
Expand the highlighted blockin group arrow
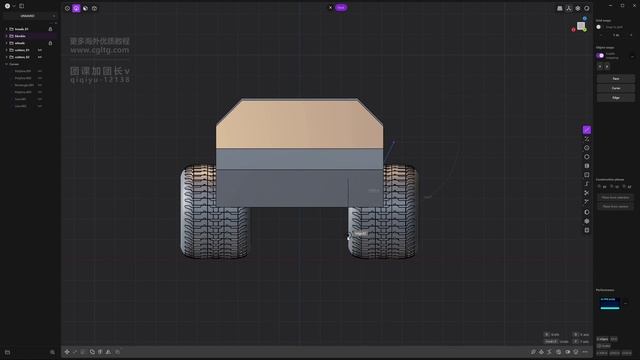point(7,36)
